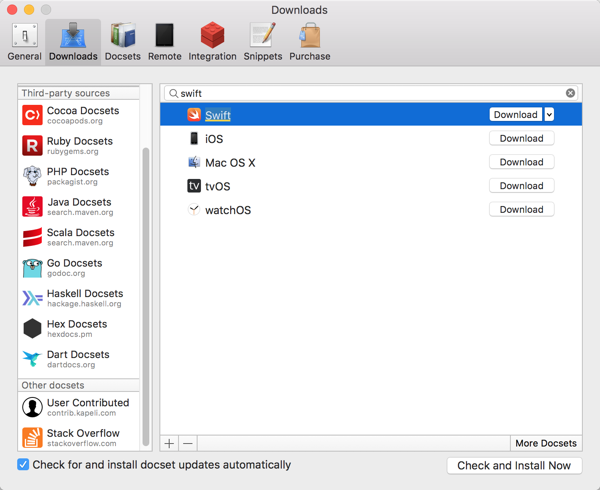This screenshot has height=490, width=600.
Task: Click in the docset search field
Action: pyautogui.click(x=370, y=93)
